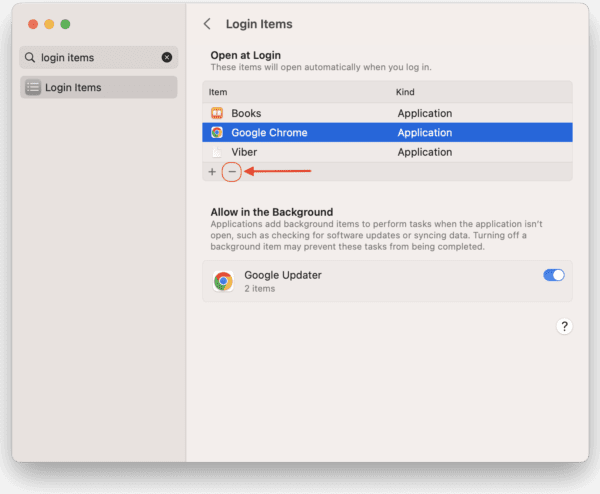Toggle Google Updater background switch
Viewport: 600px width, 494px height.
(x=554, y=275)
